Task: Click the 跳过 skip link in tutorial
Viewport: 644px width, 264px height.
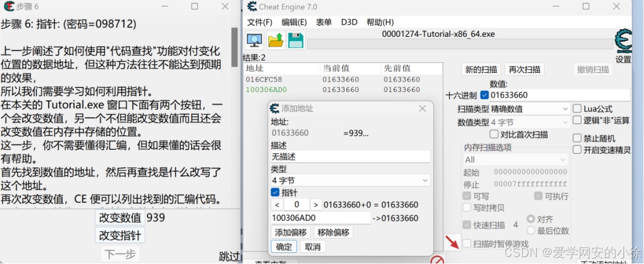Action: coord(229,256)
